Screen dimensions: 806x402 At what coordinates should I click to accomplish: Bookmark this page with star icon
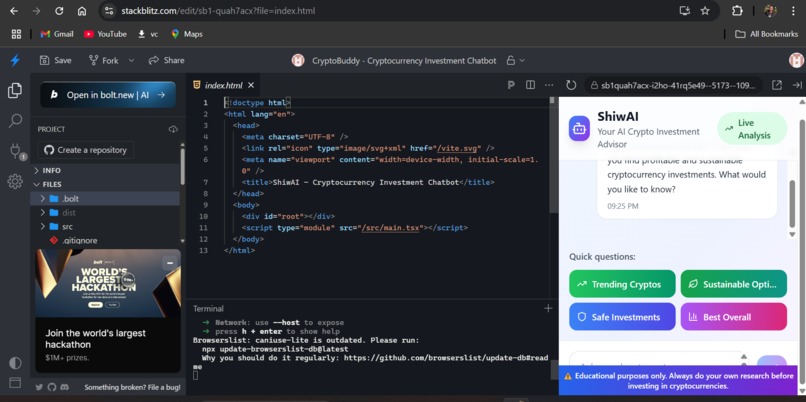point(705,11)
